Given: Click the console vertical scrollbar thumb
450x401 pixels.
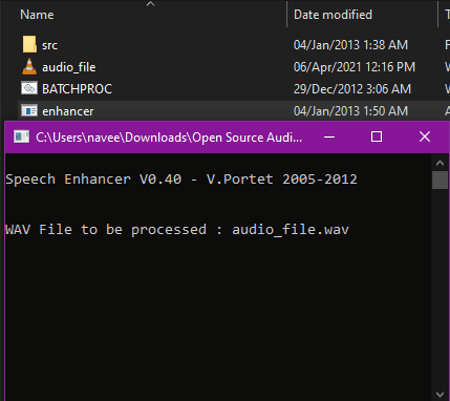Looking at the screenshot, I should [x=440, y=180].
